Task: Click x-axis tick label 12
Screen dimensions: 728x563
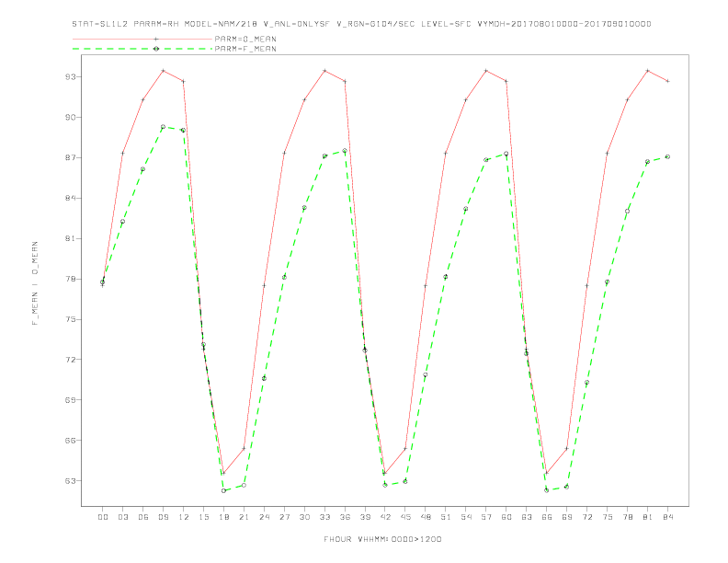Action: 184,517
